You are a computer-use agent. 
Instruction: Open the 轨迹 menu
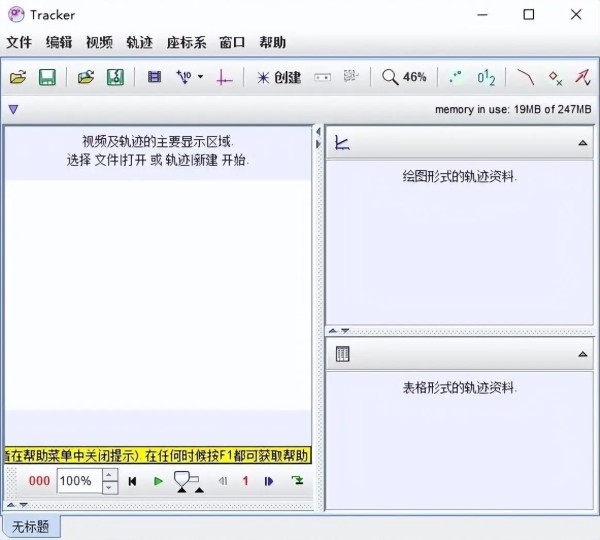click(x=140, y=42)
